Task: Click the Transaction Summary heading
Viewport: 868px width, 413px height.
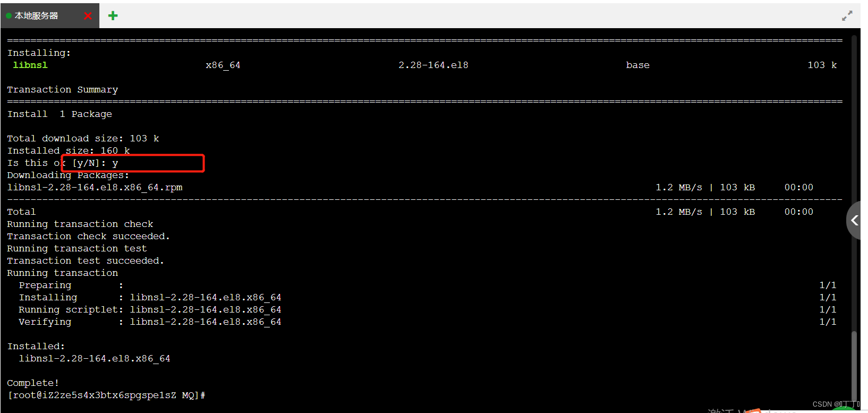Action: [63, 89]
